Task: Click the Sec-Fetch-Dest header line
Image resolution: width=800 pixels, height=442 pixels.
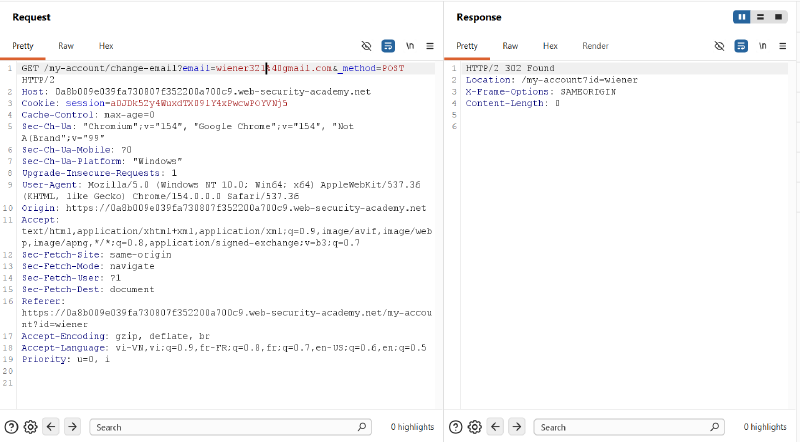Action: pos(88,289)
